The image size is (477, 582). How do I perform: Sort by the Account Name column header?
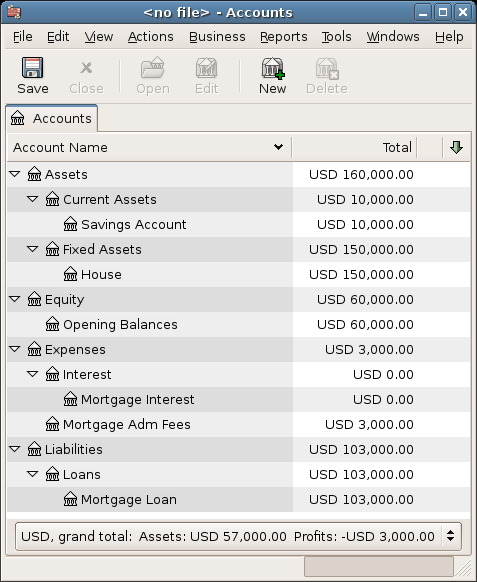click(x=149, y=147)
